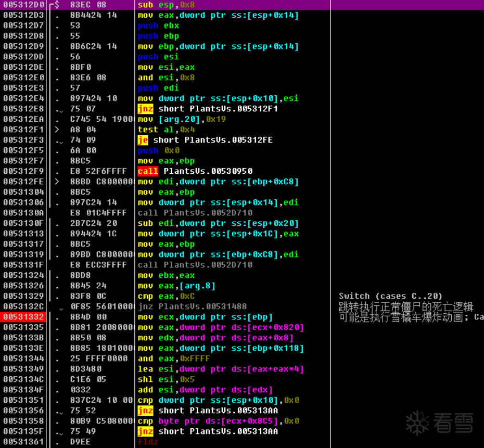This screenshot has width=484, height=448.
Task: Select 'mov edx,dword ptr ds:[eax+0x8]' line
Action: 215,338
